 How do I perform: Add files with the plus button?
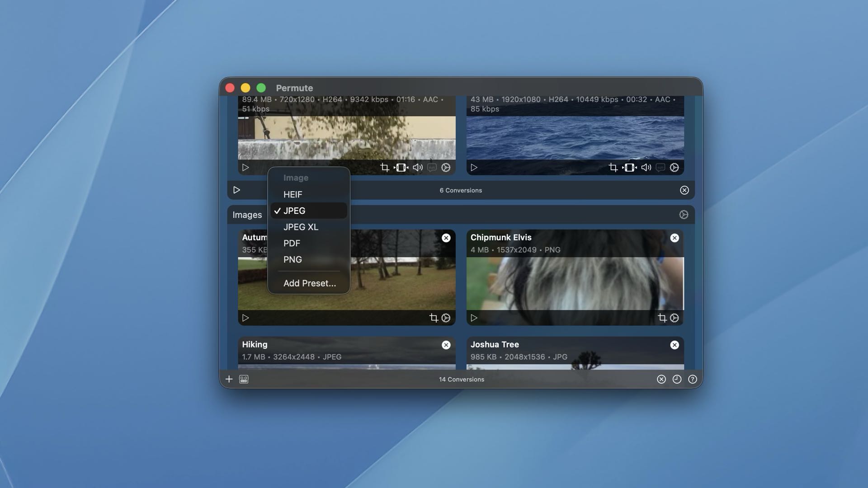pos(229,379)
